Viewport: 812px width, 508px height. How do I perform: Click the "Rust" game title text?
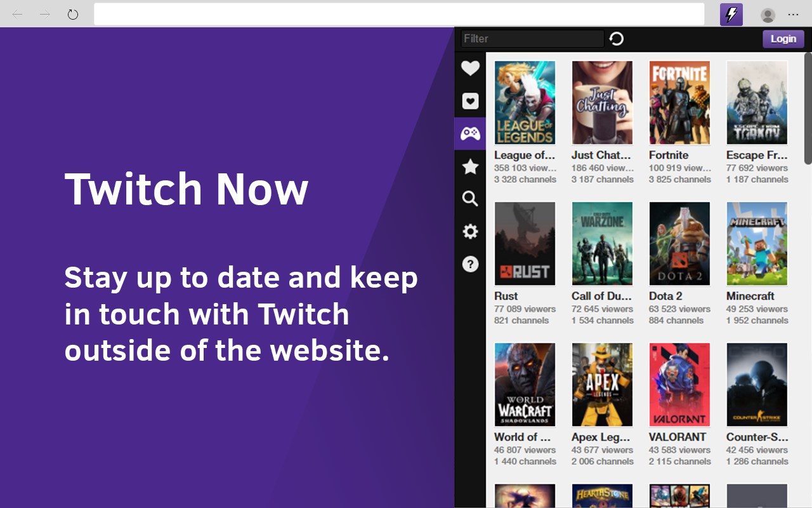[506, 296]
